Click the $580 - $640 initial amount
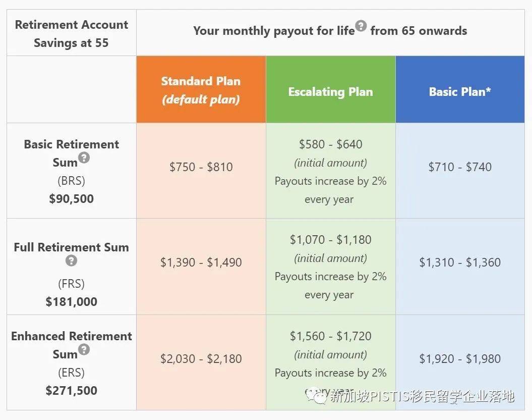This screenshot has height=420, width=532. click(330, 144)
